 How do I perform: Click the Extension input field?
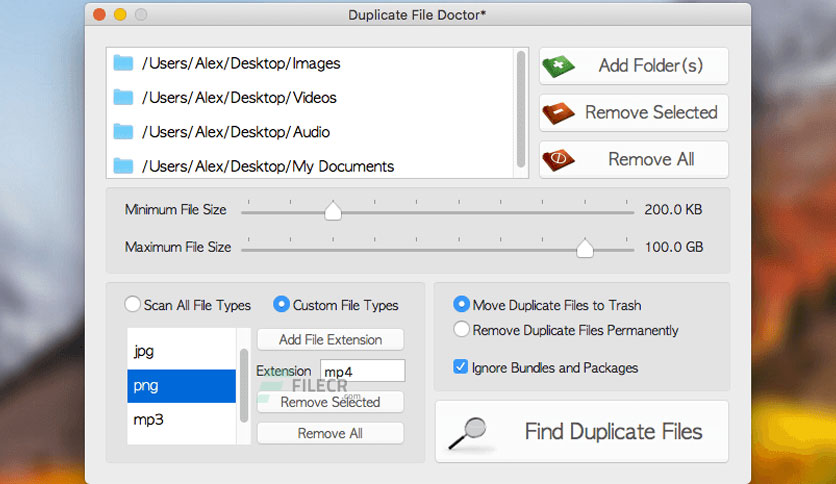(x=362, y=370)
